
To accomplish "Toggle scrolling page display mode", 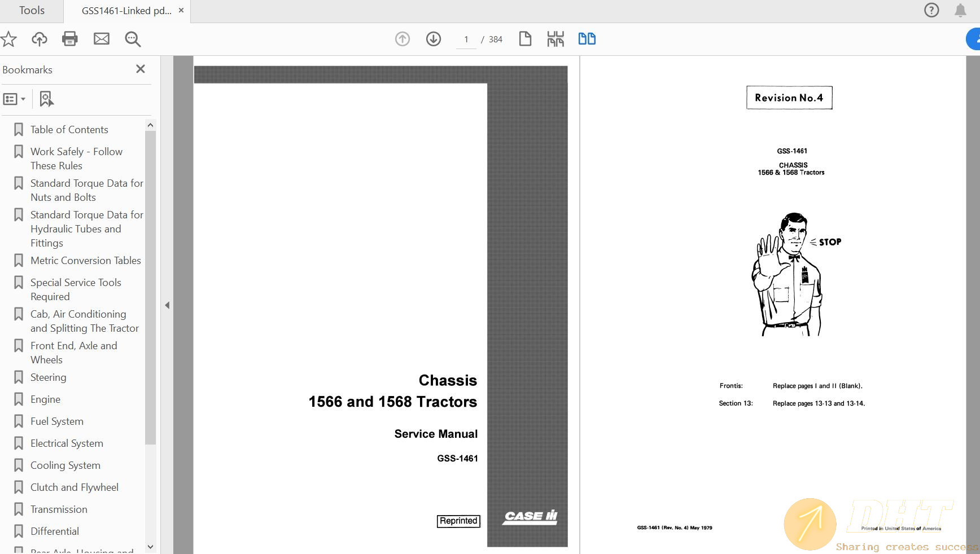I will click(x=555, y=39).
